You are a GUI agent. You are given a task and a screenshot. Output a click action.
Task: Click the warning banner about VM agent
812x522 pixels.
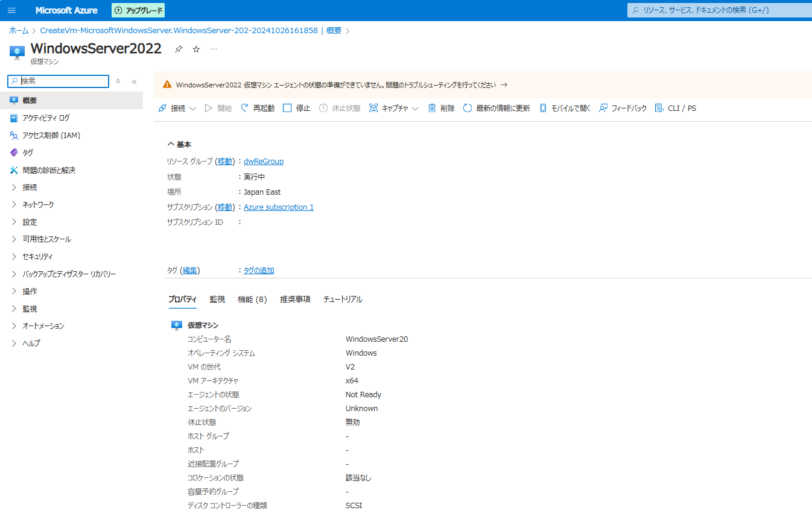483,85
